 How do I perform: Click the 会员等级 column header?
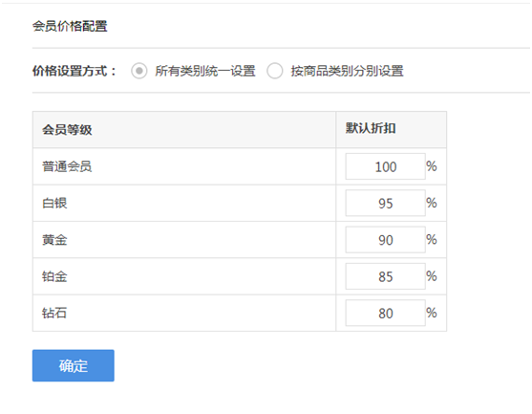(67, 129)
